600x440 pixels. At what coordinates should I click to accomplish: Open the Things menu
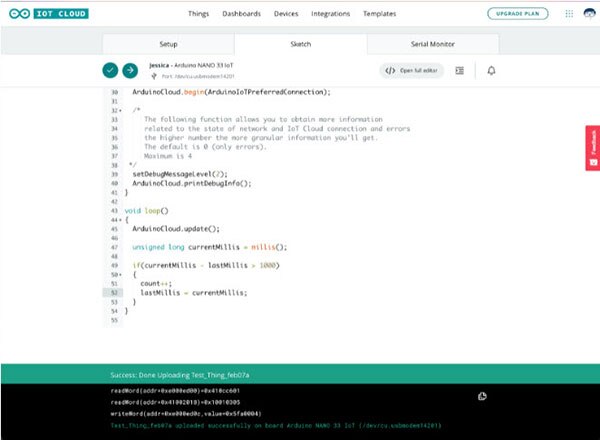[200, 14]
